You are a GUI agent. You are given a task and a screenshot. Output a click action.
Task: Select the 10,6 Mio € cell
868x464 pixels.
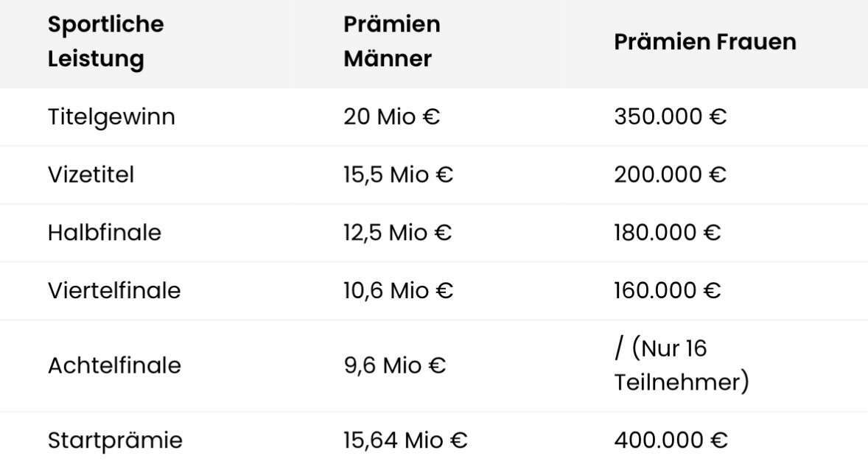pos(398,290)
